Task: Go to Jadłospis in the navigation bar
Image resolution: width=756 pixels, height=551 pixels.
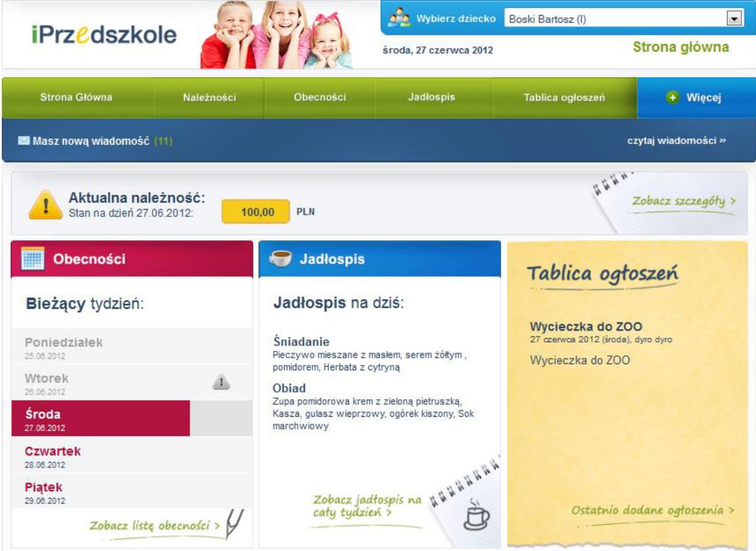Action: pos(431,98)
